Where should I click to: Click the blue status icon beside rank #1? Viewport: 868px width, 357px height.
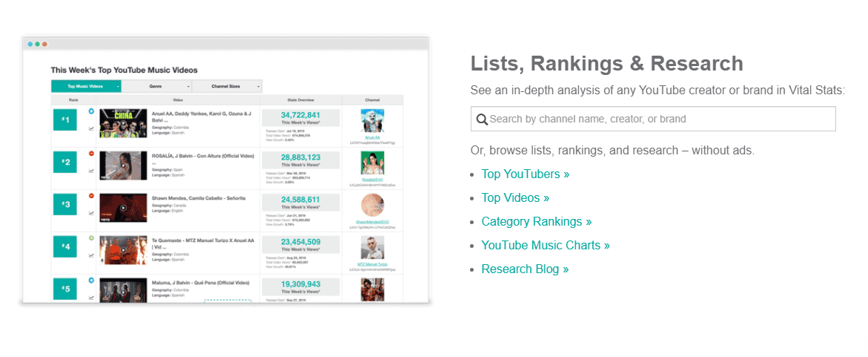click(x=91, y=111)
